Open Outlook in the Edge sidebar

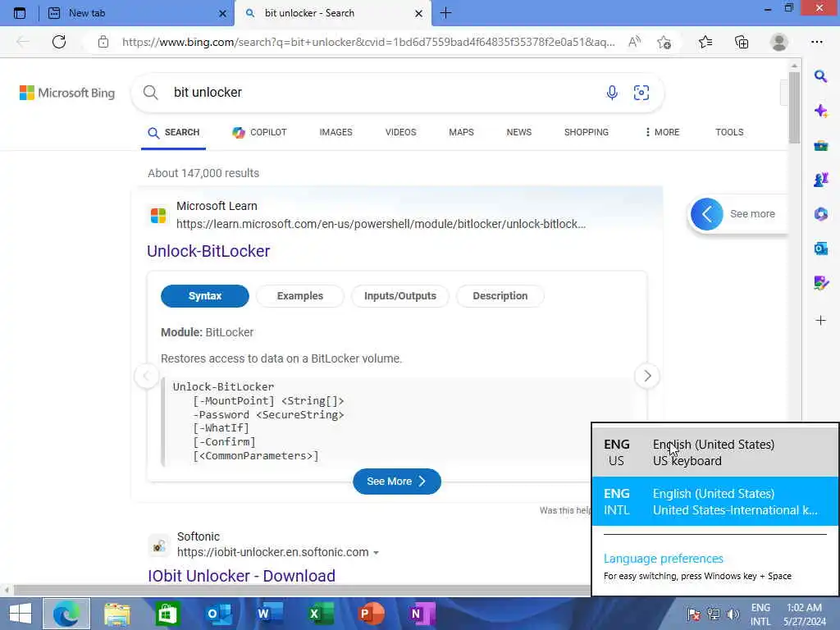coord(820,249)
